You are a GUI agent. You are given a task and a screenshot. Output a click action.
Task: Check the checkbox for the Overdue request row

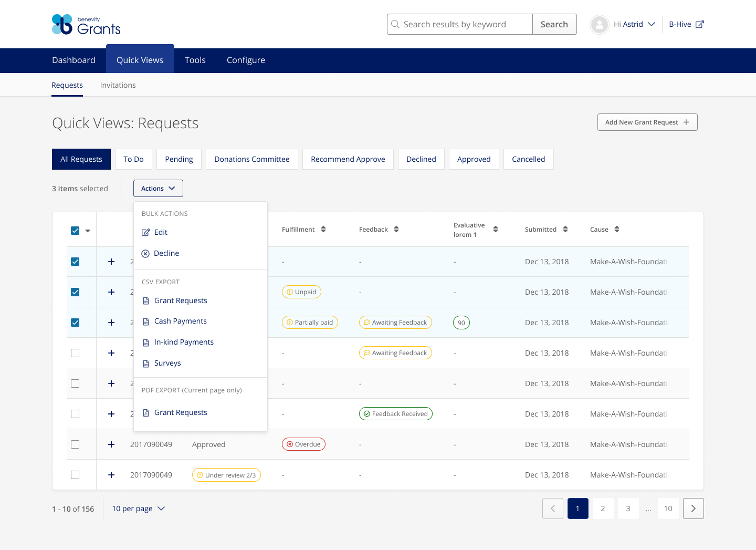(75, 444)
